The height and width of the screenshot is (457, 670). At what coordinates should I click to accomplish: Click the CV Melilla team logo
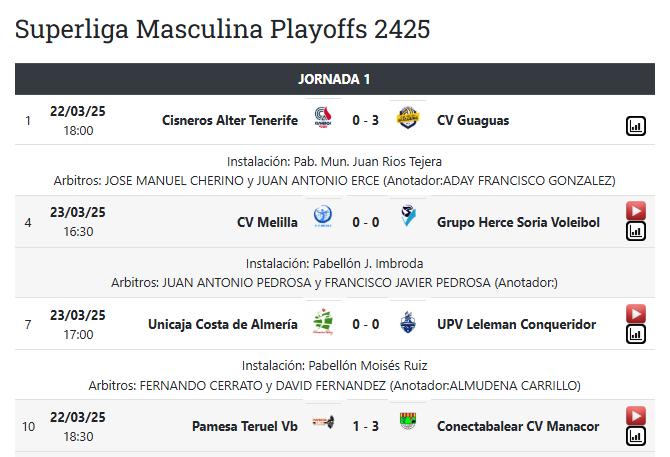point(323,222)
